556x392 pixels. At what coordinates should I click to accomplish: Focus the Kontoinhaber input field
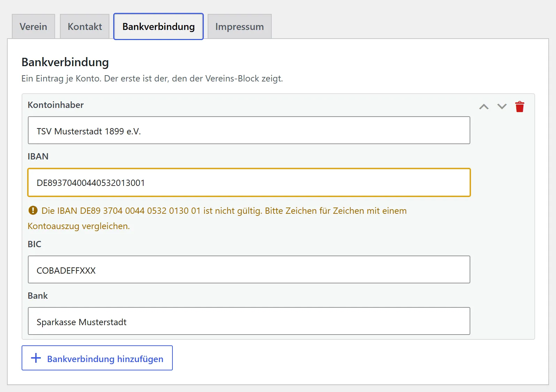click(x=249, y=130)
